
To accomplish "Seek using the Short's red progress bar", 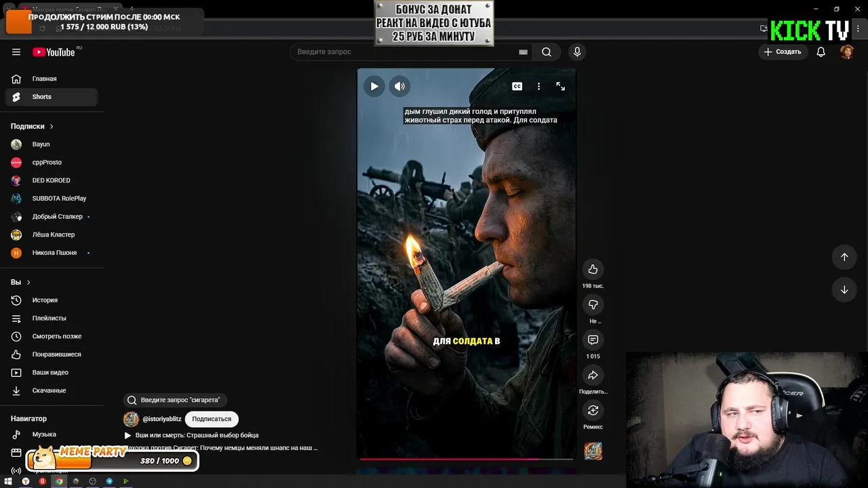I will point(466,459).
